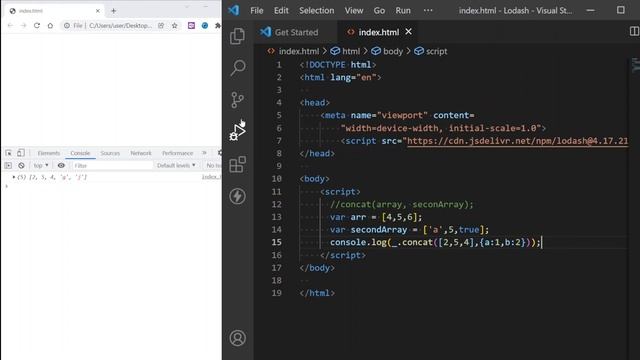Open the VS Code overflow menu (…)
Viewport: 640px width, 360px height.
[x=428, y=10]
